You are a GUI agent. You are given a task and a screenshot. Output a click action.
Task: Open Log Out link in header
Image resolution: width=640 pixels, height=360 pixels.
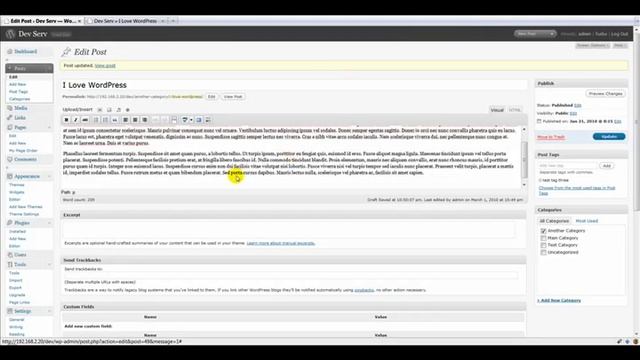619,34
